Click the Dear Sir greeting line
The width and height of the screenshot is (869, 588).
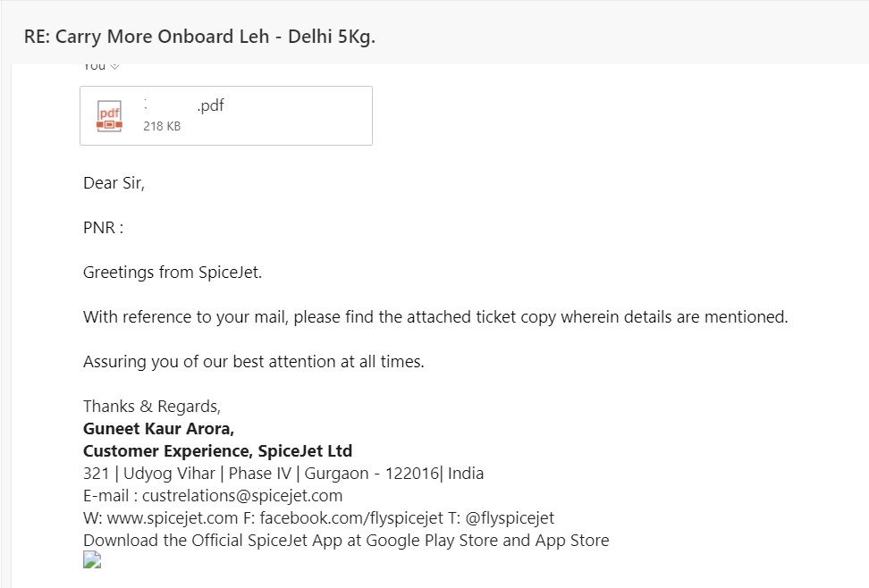[114, 183]
